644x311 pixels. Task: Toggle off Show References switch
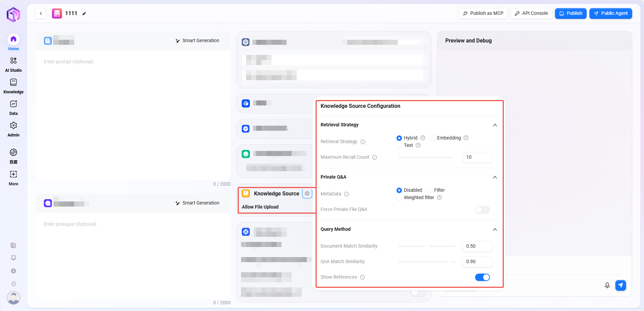click(x=482, y=277)
